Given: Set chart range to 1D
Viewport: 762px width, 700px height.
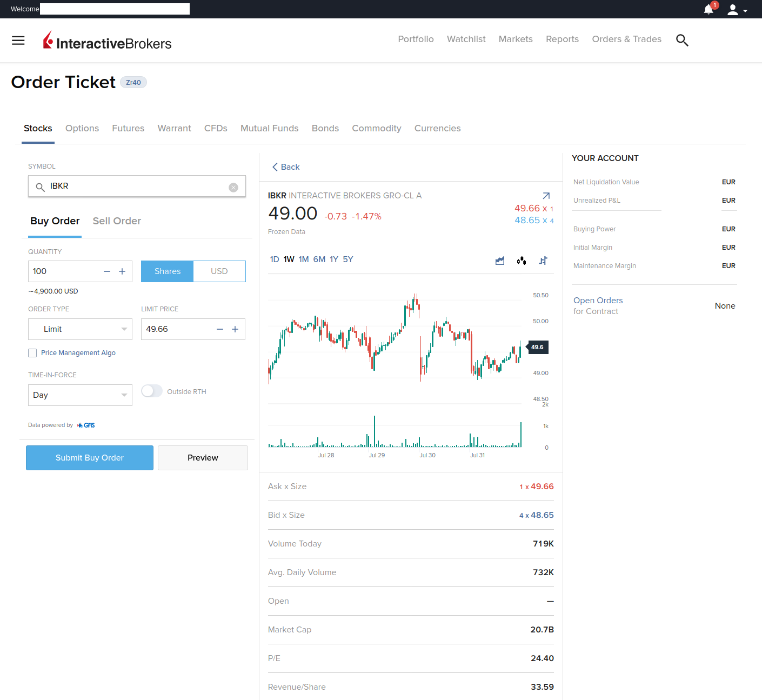Looking at the screenshot, I should tap(275, 259).
